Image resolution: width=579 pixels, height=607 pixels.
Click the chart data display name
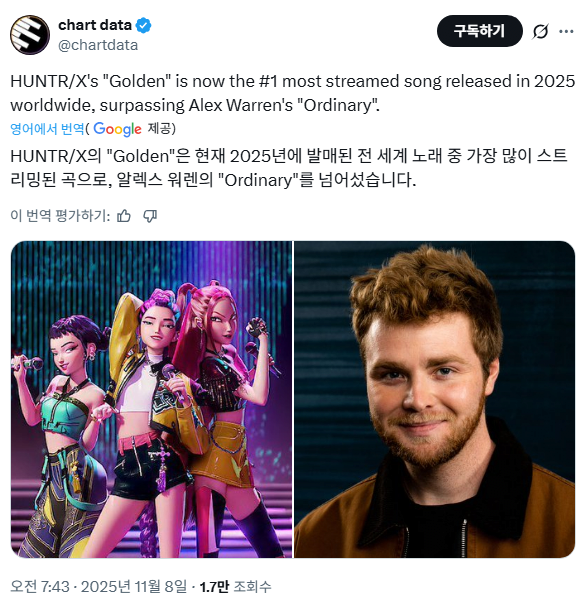[95, 25]
